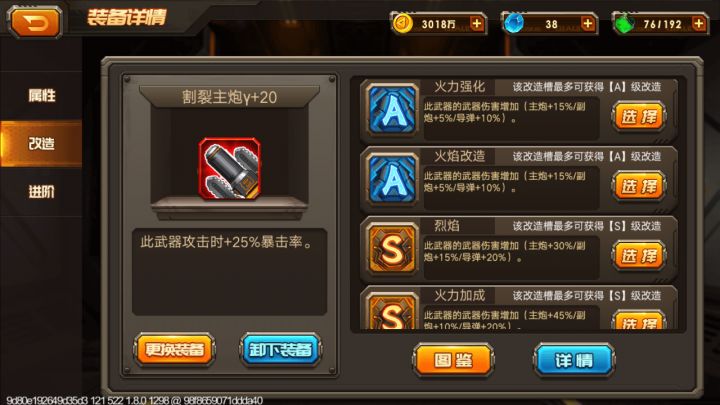Tap the S-grade badge for 烈焰
The height and width of the screenshot is (405, 720).
(393, 248)
